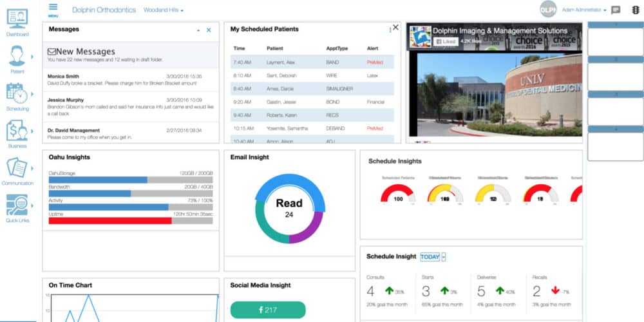Expand the Business submenu arrow
Screen dimensions: 644x322
point(32,131)
